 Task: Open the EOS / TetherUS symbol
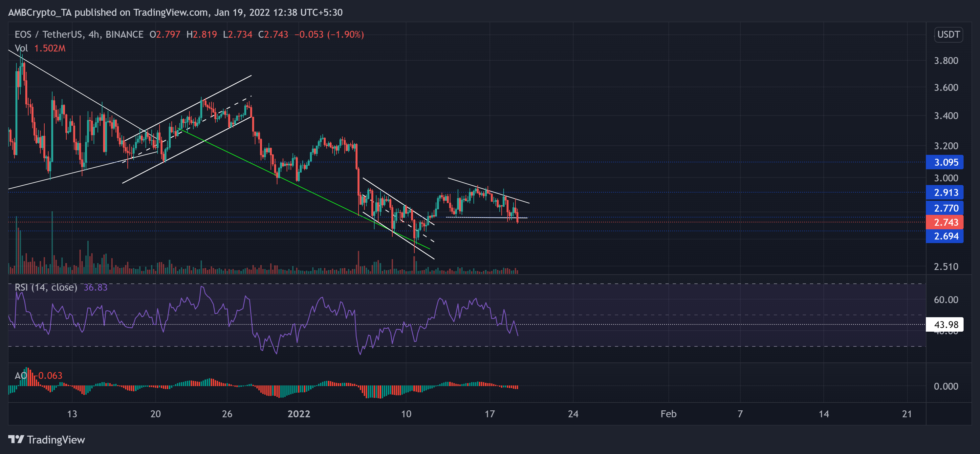pos(49,34)
